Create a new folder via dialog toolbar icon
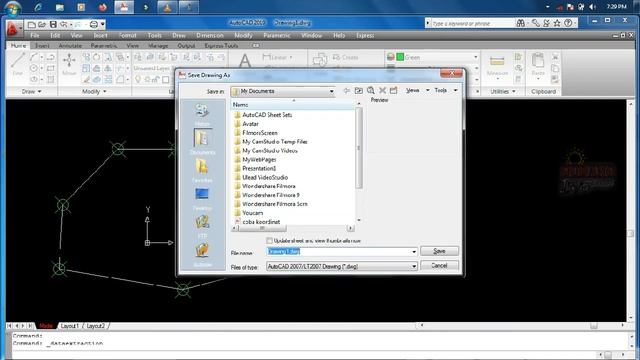640x360 pixels. click(393, 91)
